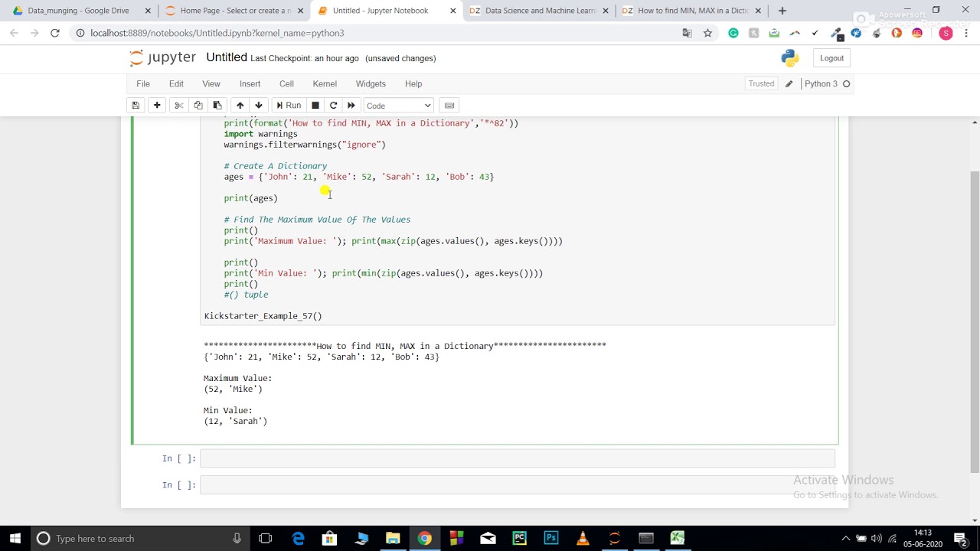Cut selected cells with the scissors icon
Screen dimensions: 980x551
coord(179,106)
